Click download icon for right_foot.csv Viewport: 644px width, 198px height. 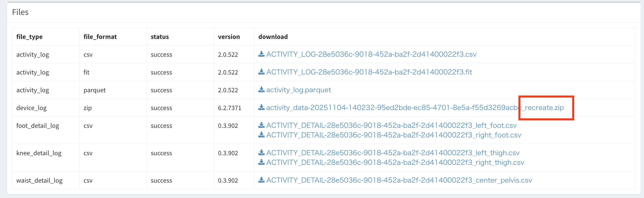click(x=261, y=135)
